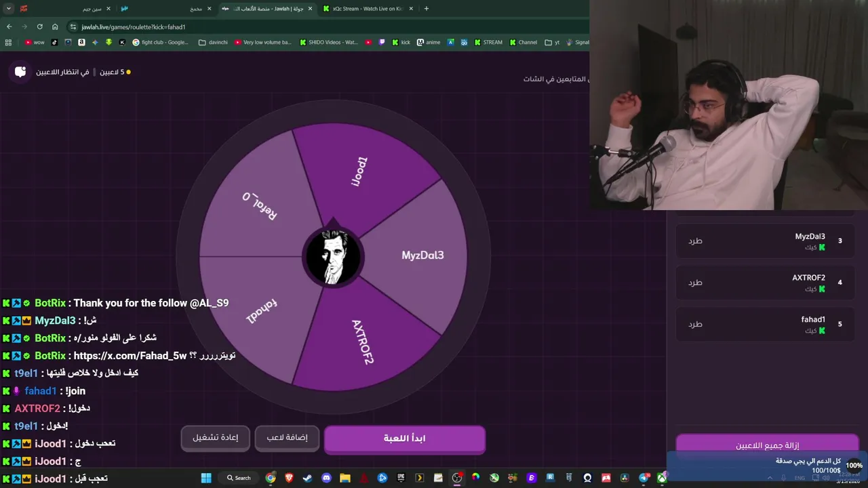Screen dimensions: 868x488
Task: Click the Add Player button
Action: [x=287, y=438]
